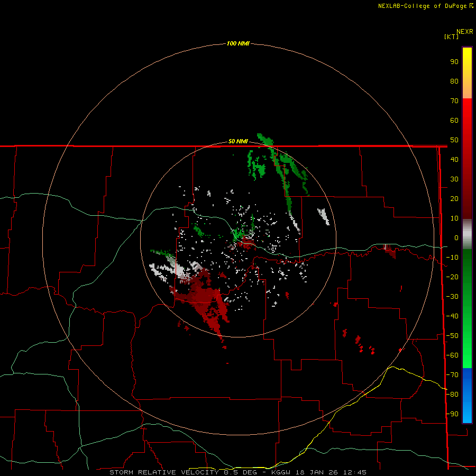This screenshot has height=476, width=476.
Task: Click the 0 value on the velocity scale
Action: [456, 237]
